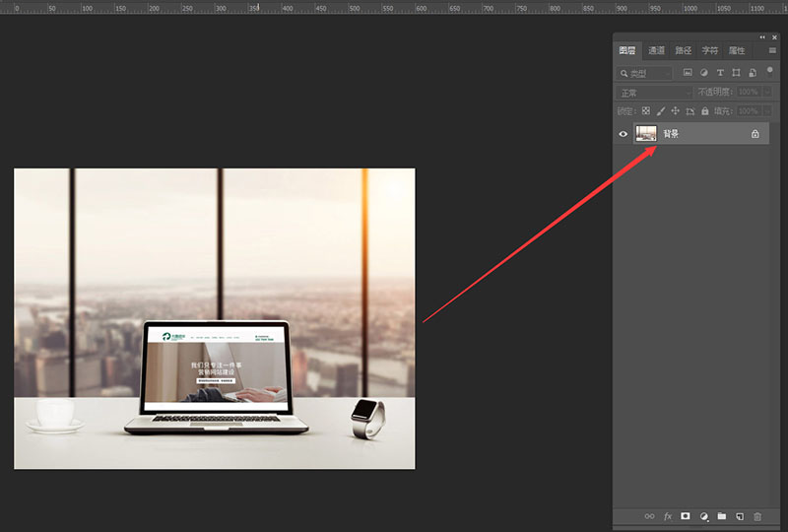Create new adjustment layer via half-circle icon
The height and width of the screenshot is (532, 788).
[x=703, y=516]
